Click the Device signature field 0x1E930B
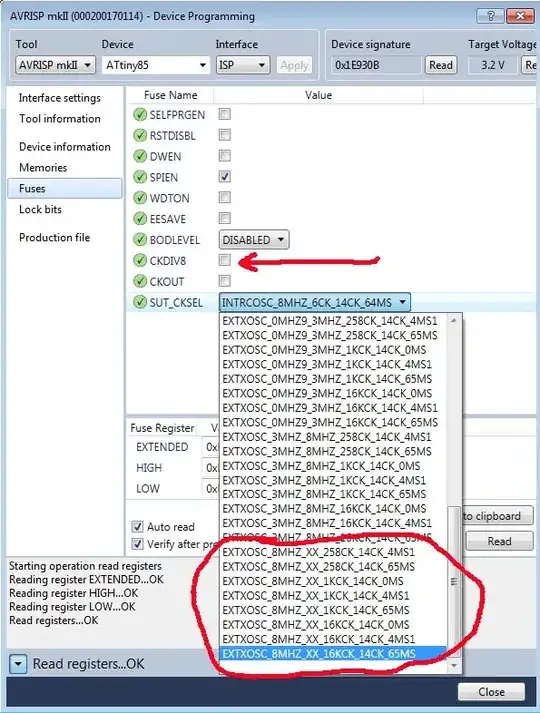Screen dimensions: 540x713 pyautogui.click(x=376, y=65)
